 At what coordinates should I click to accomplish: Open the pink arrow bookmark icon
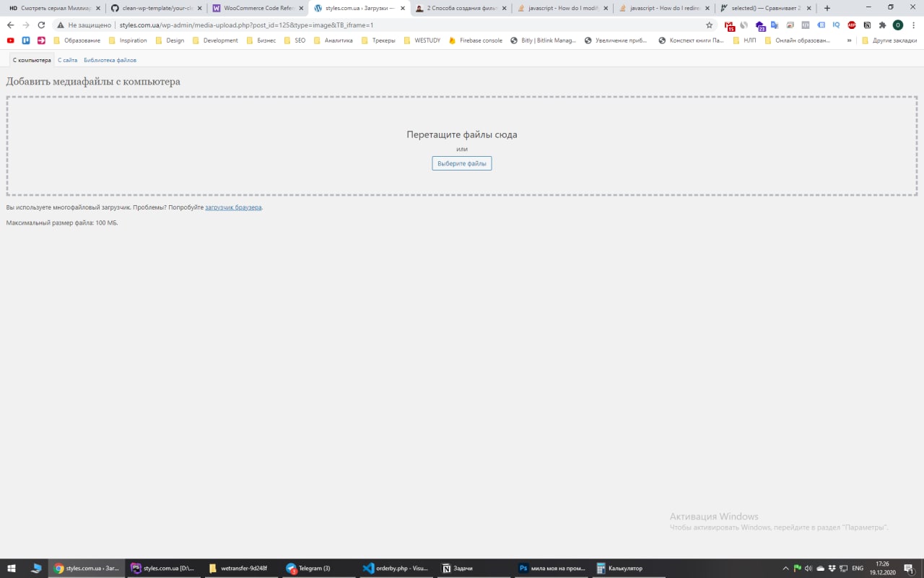pos(41,40)
